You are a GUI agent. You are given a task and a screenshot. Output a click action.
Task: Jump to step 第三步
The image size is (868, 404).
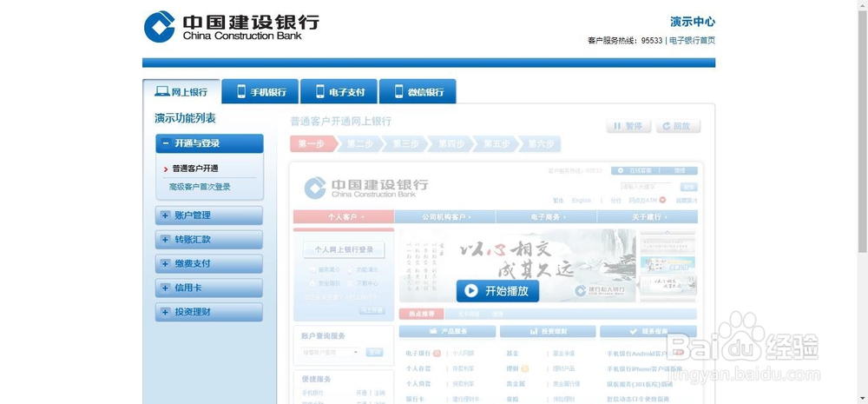click(405, 144)
